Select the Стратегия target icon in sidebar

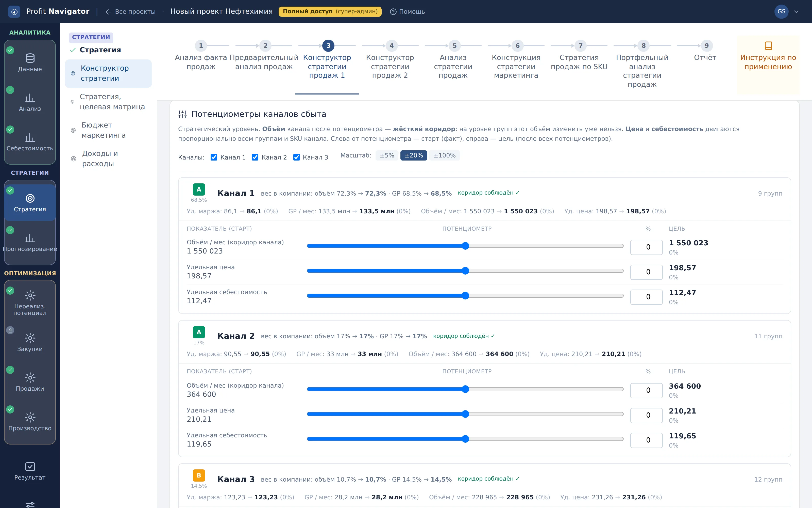pyautogui.click(x=30, y=199)
